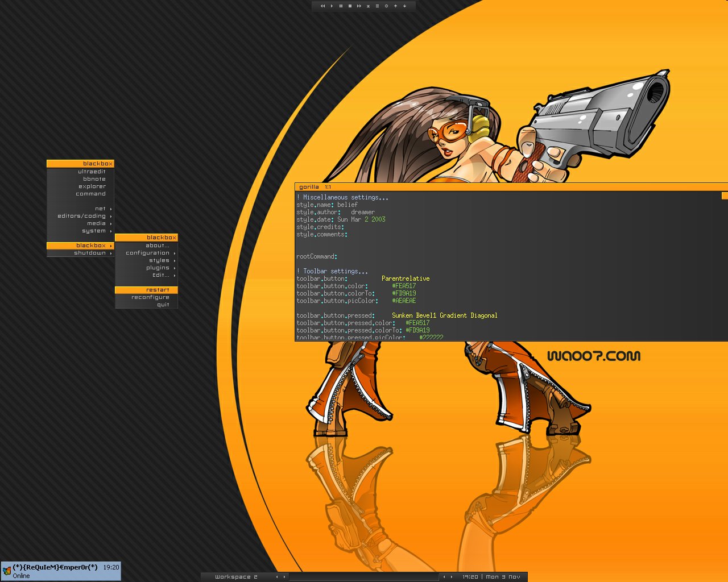This screenshot has height=582, width=728.
Task: Click the orange scrollbar marker in the gorilla window
Action: tap(725, 196)
